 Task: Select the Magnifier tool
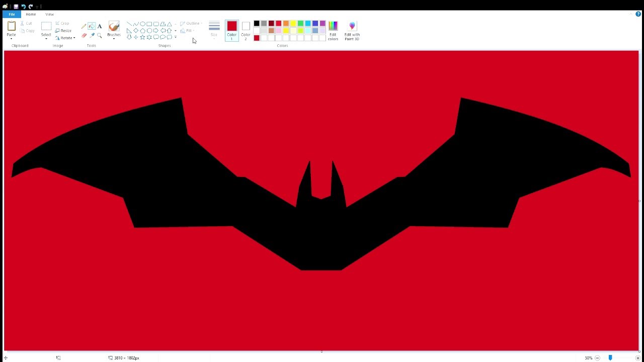(100, 35)
